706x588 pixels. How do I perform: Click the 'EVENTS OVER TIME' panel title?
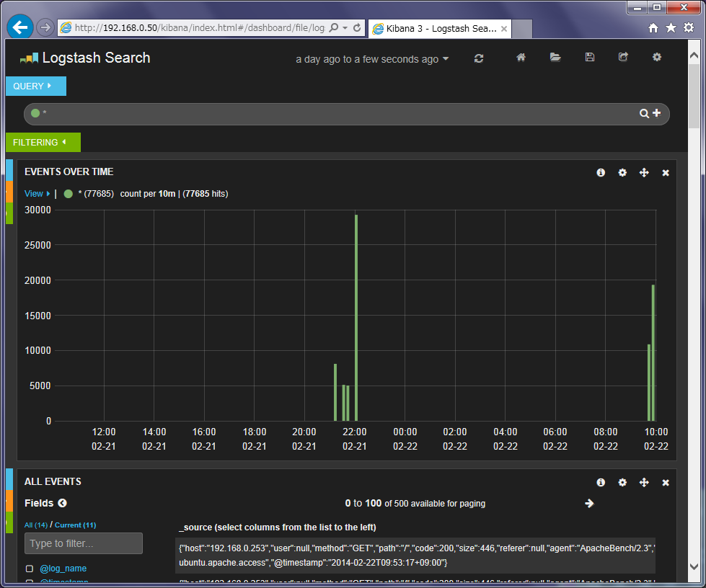tap(69, 171)
